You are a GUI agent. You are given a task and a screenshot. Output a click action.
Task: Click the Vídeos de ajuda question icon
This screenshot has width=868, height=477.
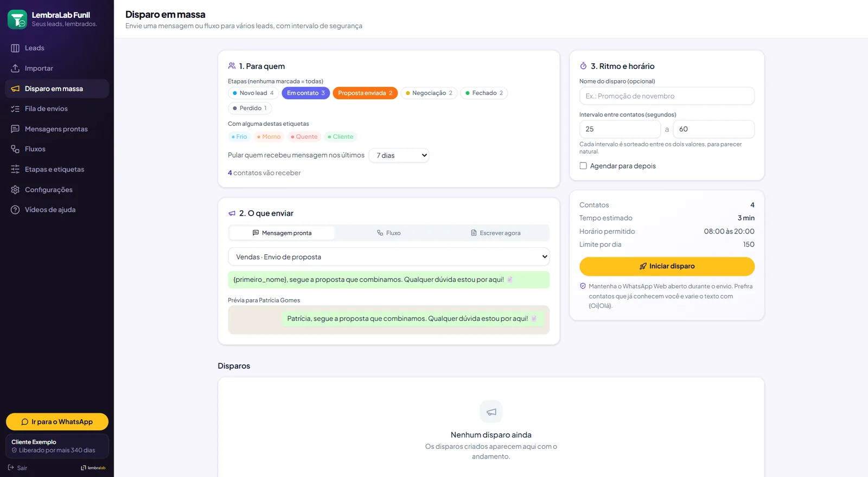(x=15, y=210)
